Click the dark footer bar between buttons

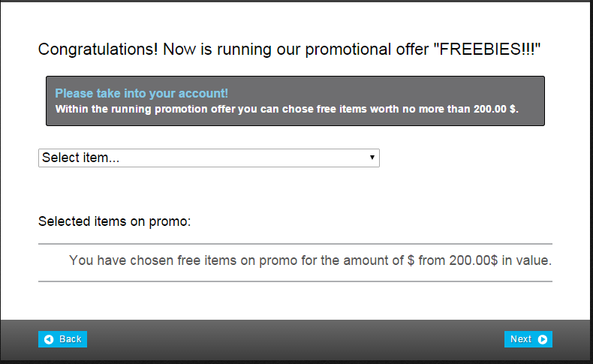click(x=295, y=339)
